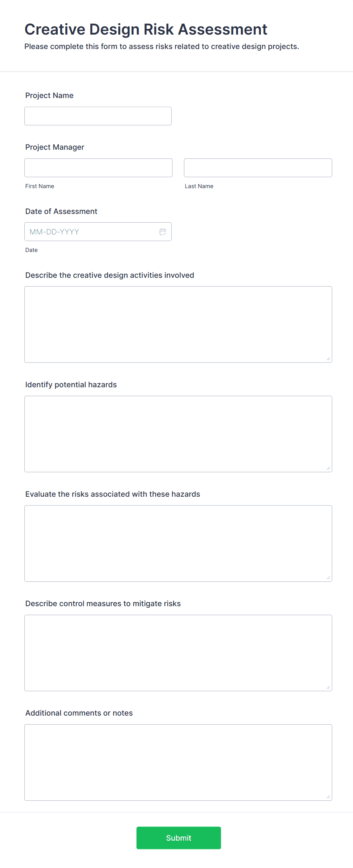Select the risks evaluation text area
Viewport: 353px width, 868px height.
178,543
